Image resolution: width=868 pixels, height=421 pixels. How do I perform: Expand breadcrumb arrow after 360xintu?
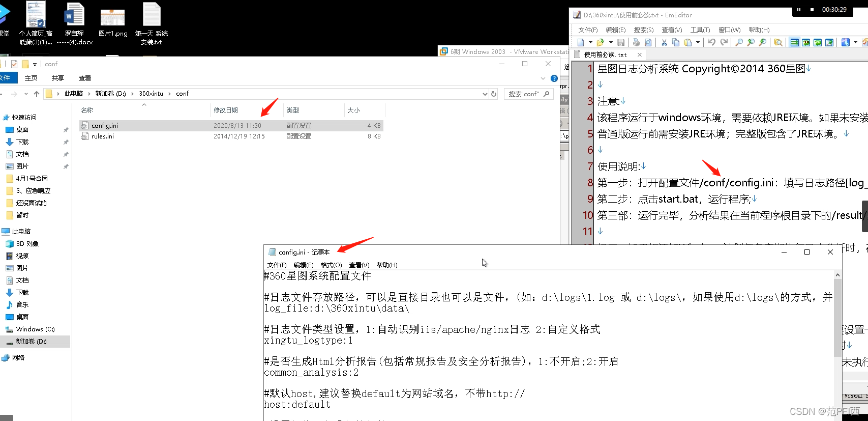click(170, 94)
